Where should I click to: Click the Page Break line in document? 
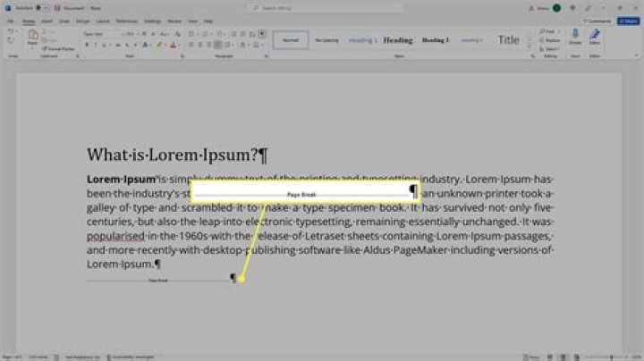tap(158, 281)
